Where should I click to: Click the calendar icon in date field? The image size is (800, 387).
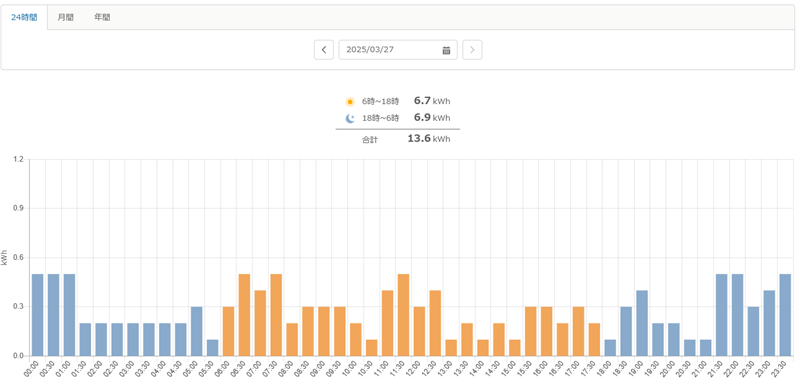pos(446,50)
